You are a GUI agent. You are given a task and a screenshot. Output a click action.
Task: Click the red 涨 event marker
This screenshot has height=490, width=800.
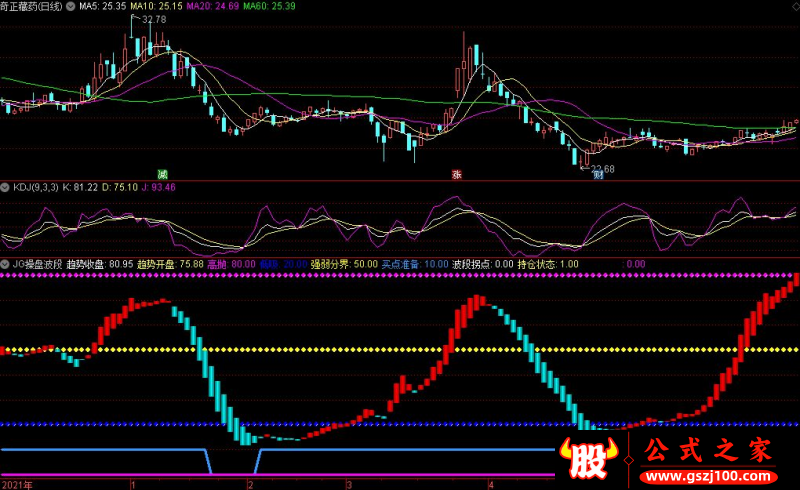click(x=457, y=174)
